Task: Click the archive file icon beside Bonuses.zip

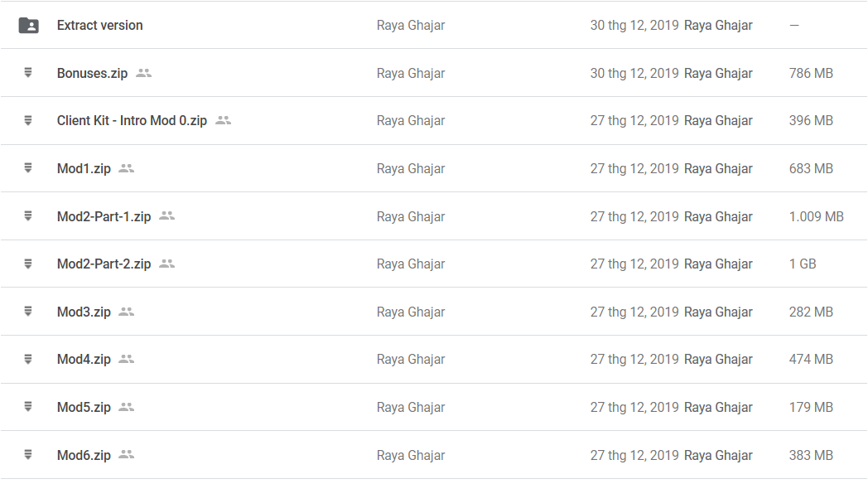Action: click(28, 73)
